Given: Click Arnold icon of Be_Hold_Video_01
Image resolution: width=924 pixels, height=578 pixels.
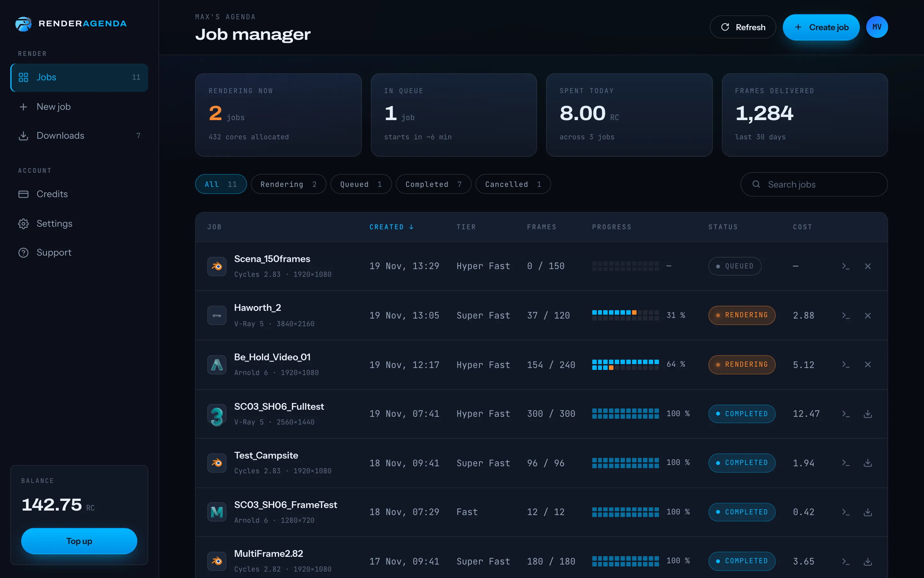Looking at the screenshot, I should coord(217,364).
